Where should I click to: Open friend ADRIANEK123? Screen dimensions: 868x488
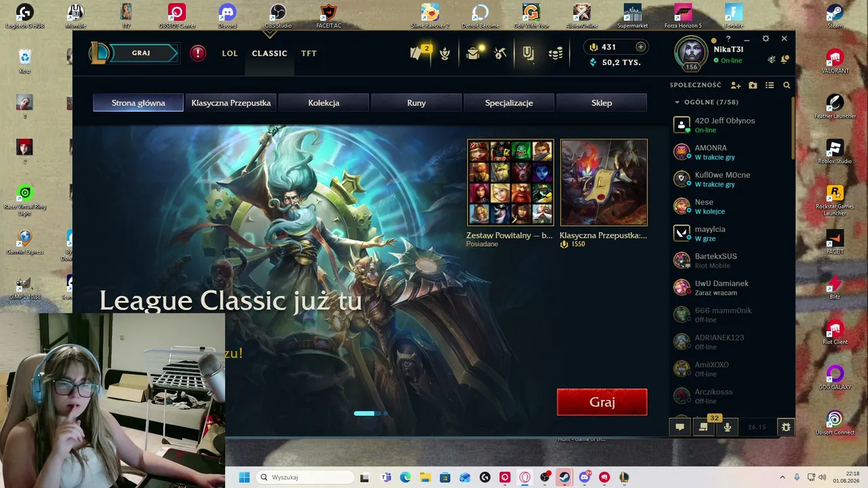[x=731, y=342]
